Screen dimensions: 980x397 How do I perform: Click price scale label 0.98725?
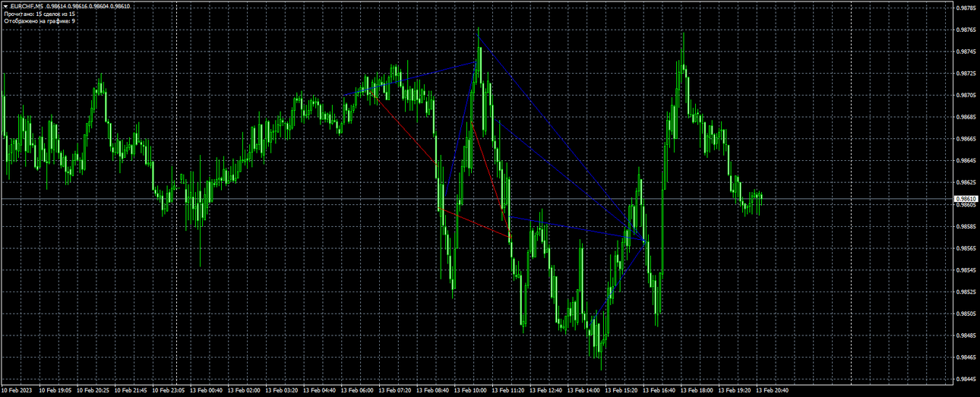[x=965, y=74]
